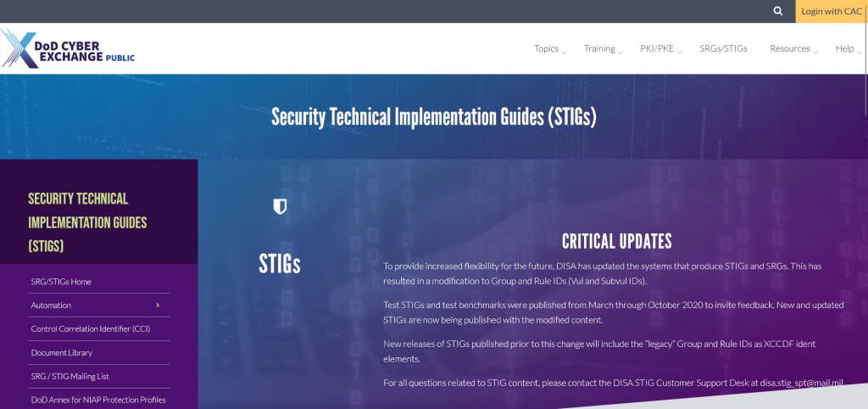Click Login with CAC button
The height and width of the screenshot is (409, 868).
click(x=831, y=11)
